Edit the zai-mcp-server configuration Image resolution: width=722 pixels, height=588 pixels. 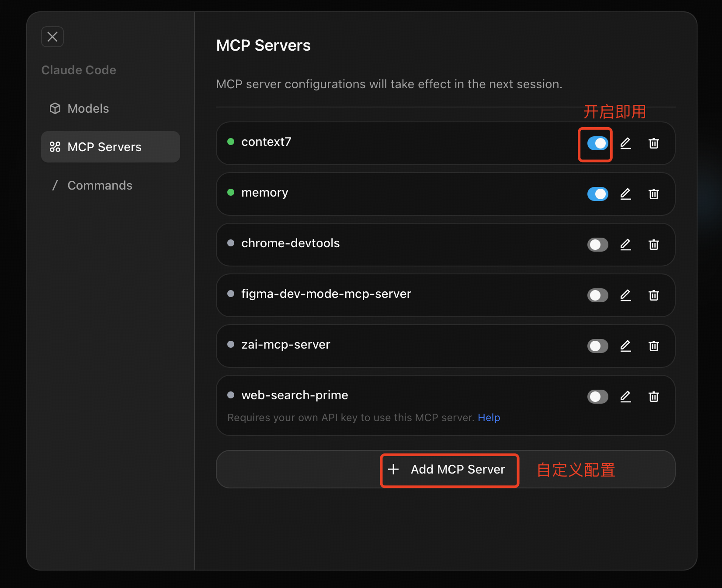[625, 346]
